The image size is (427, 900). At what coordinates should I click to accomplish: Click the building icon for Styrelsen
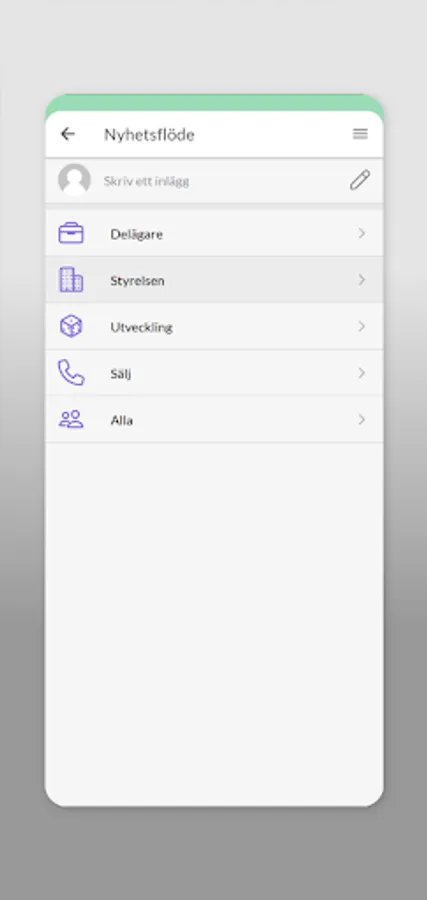(71, 280)
